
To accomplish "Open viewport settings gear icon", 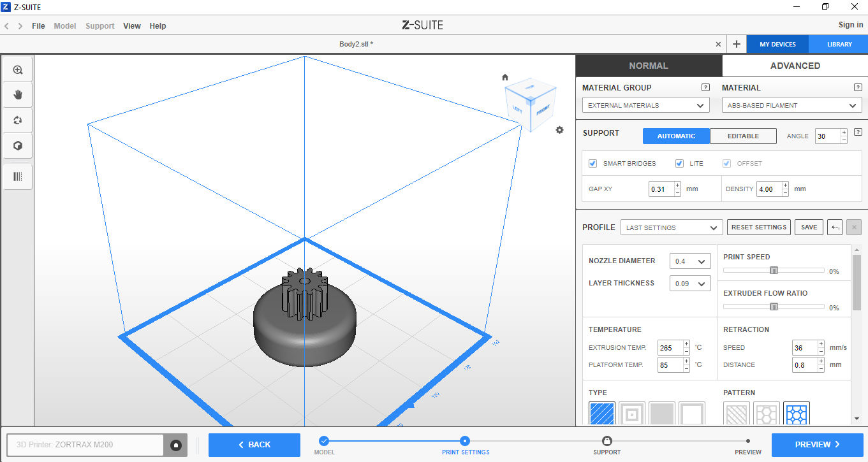I will (x=559, y=130).
